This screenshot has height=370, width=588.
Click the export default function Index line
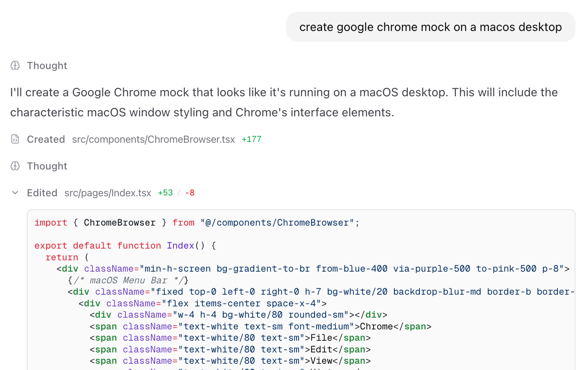point(125,246)
